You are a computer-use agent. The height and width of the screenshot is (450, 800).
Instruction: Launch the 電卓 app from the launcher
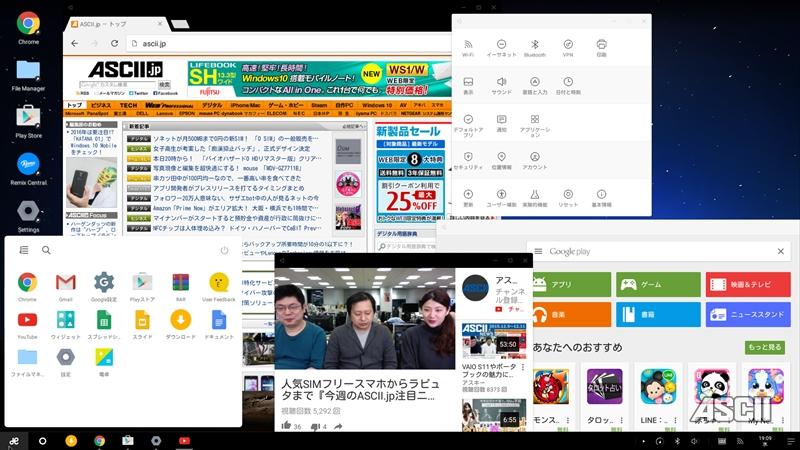click(104, 362)
